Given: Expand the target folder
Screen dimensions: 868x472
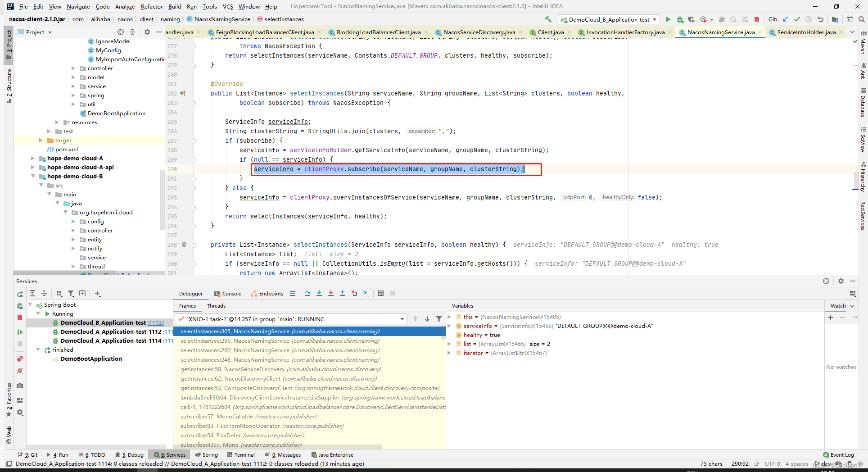Looking at the screenshot, I should (x=41, y=141).
